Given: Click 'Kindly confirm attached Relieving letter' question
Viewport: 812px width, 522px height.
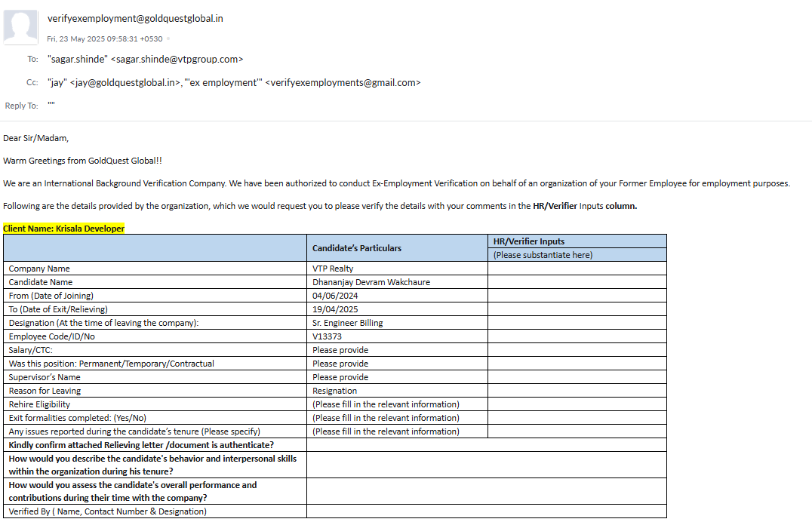Looking at the screenshot, I should click(141, 445).
